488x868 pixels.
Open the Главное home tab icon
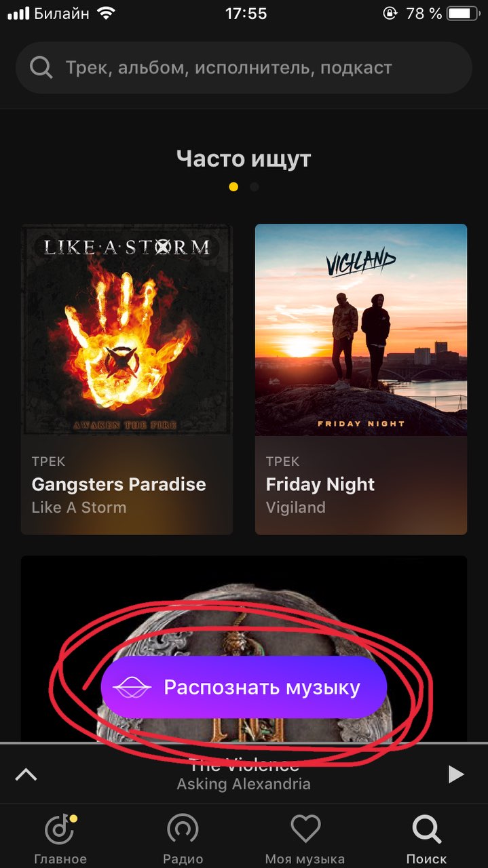[61, 828]
